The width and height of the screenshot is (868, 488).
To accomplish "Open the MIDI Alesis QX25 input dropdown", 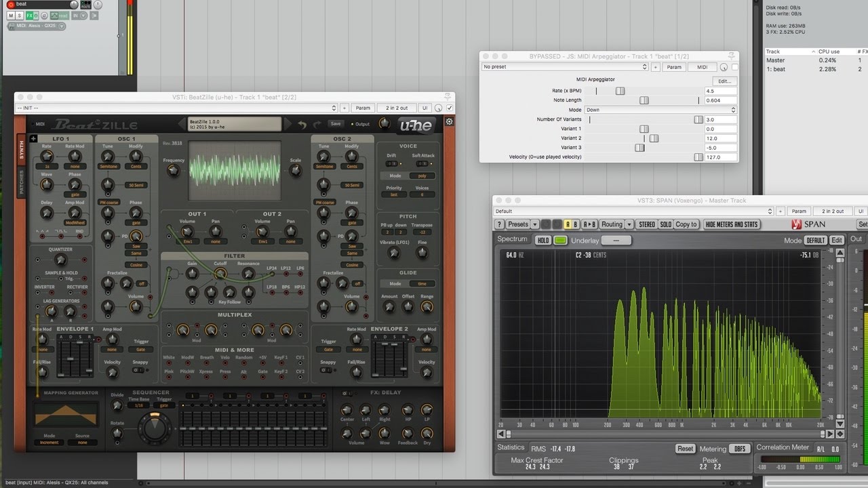I will click(x=62, y=26).
